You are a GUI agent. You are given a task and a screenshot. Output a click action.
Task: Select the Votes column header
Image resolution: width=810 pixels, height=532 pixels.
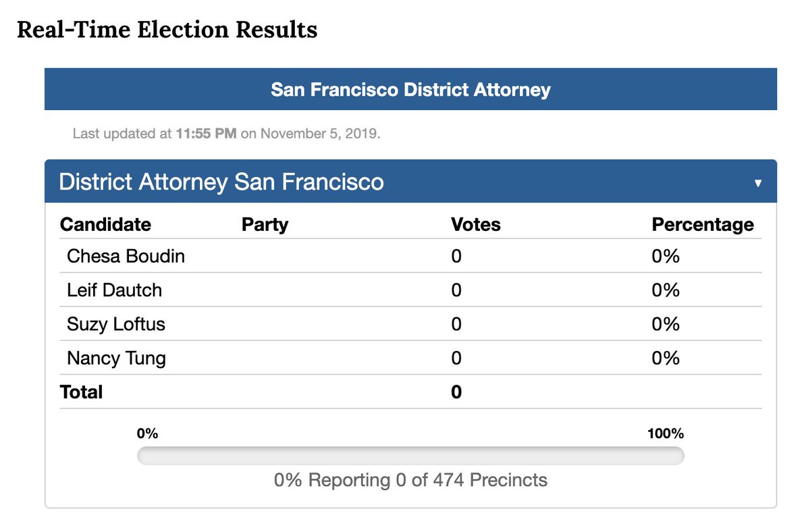coord(476,224)
